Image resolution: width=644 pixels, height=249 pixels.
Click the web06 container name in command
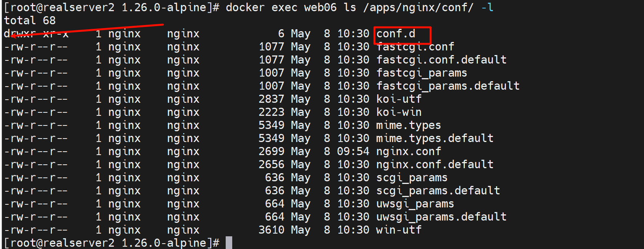(x=320, y=8)
